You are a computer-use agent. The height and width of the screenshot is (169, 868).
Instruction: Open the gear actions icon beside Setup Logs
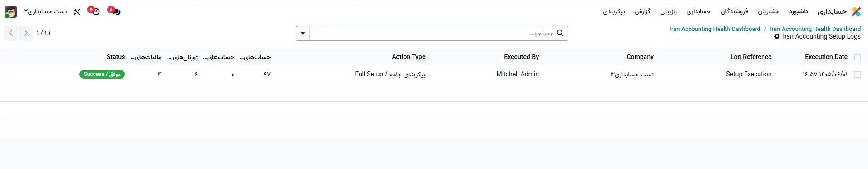click(x=777, y=36)
